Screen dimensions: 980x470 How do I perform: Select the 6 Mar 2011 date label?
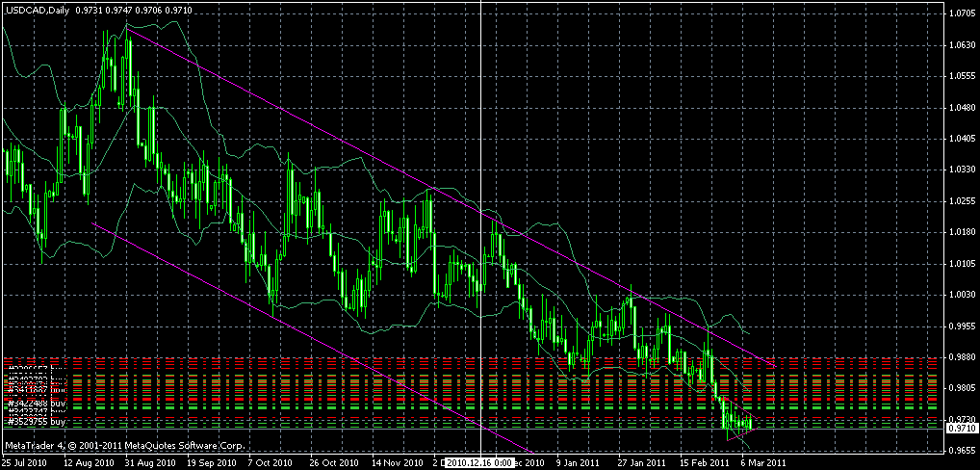pos(761,462)
